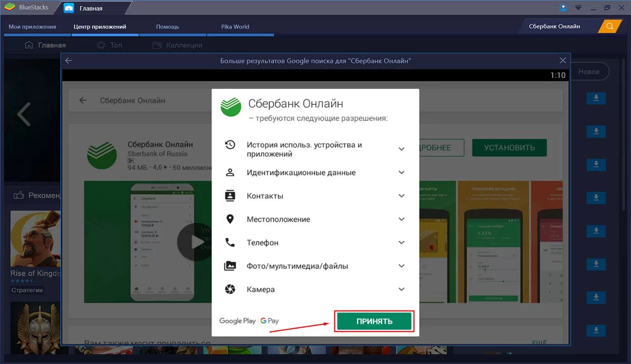Open the title bar dropdown triangle menu
Screen dimensions: 631x364
[x=578, y=7]
